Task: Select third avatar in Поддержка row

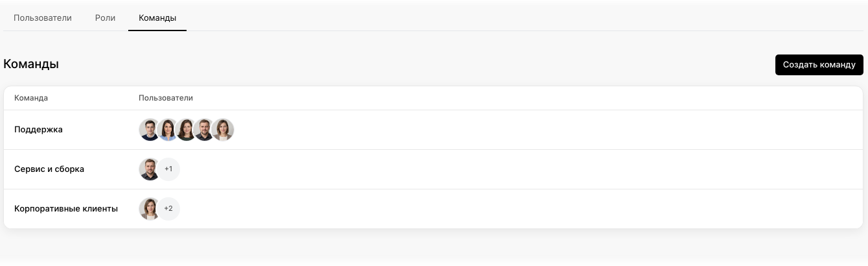Action: click(x=186, y=130)
